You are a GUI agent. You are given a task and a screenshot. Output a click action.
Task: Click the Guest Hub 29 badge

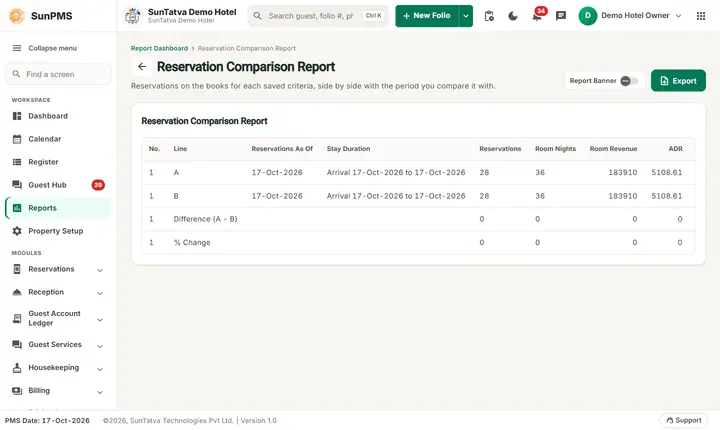pos(98,185)
